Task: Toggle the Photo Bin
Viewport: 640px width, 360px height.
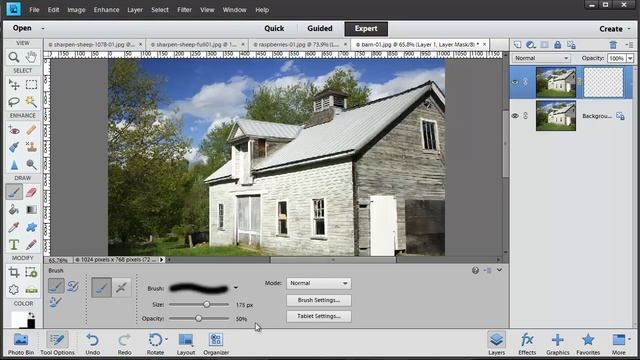Action: click(21, 343)
